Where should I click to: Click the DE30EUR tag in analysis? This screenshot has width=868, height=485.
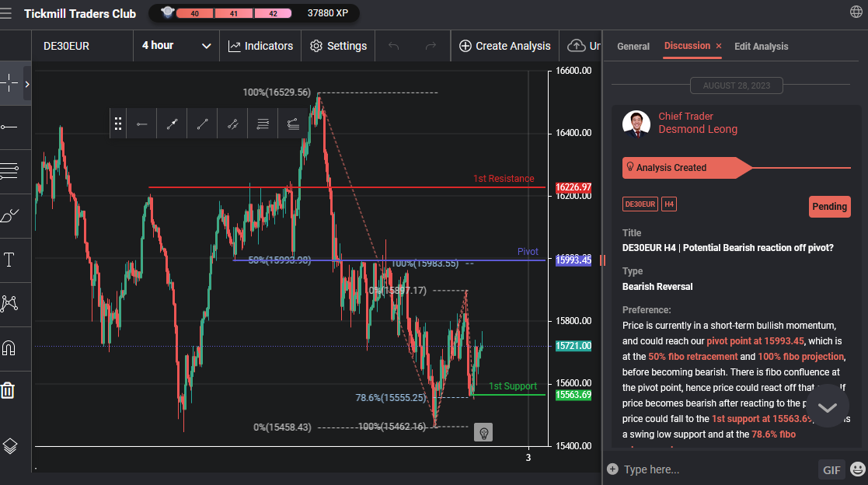(640, 204)
